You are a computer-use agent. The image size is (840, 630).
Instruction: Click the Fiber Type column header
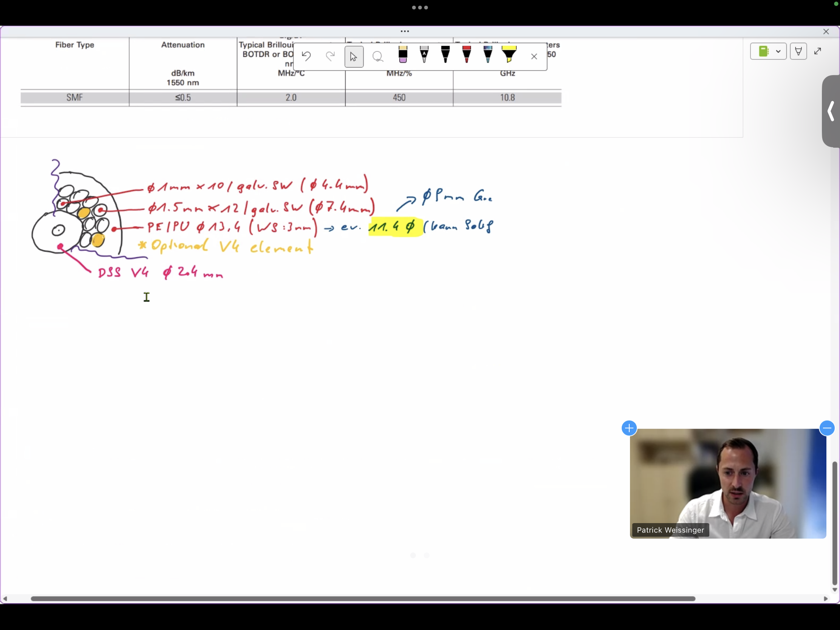pyautogui.click(x=74, y=45)
